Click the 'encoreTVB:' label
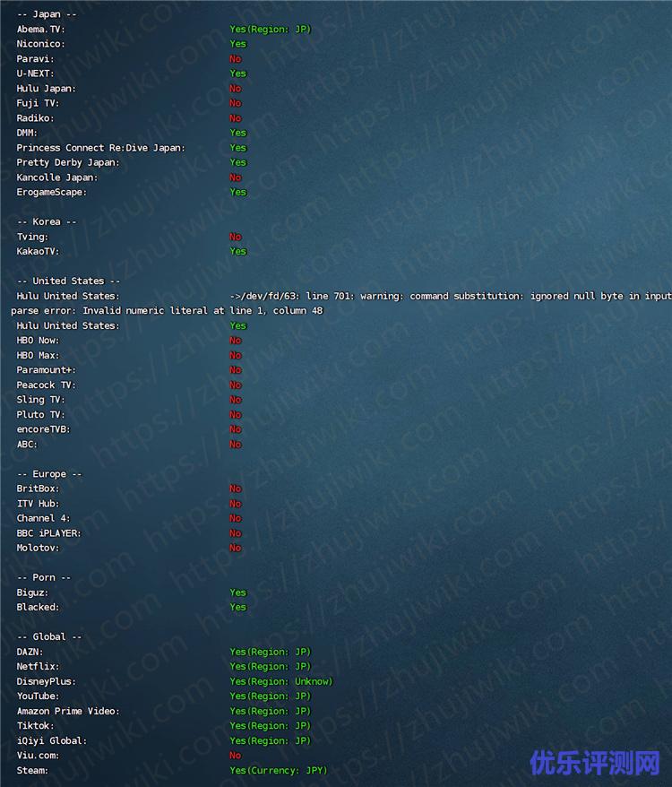The image size is (672, 787). (44, 429)
